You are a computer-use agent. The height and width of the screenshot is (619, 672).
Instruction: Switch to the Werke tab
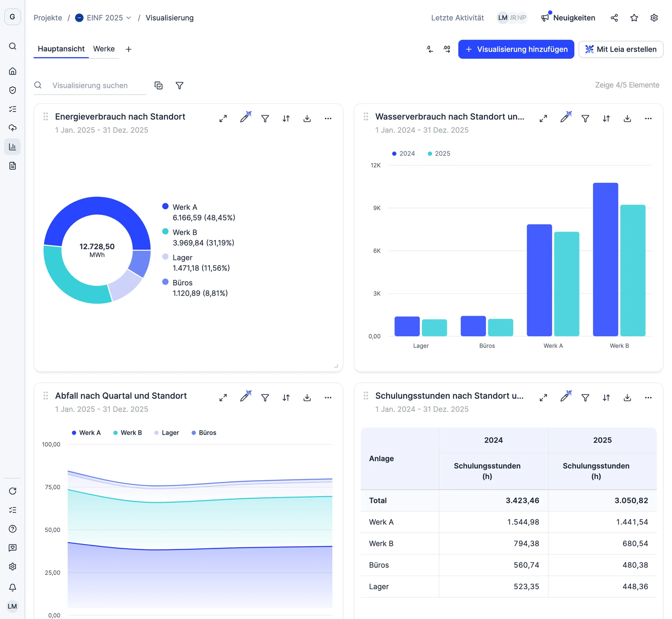(x=104, y=49)
